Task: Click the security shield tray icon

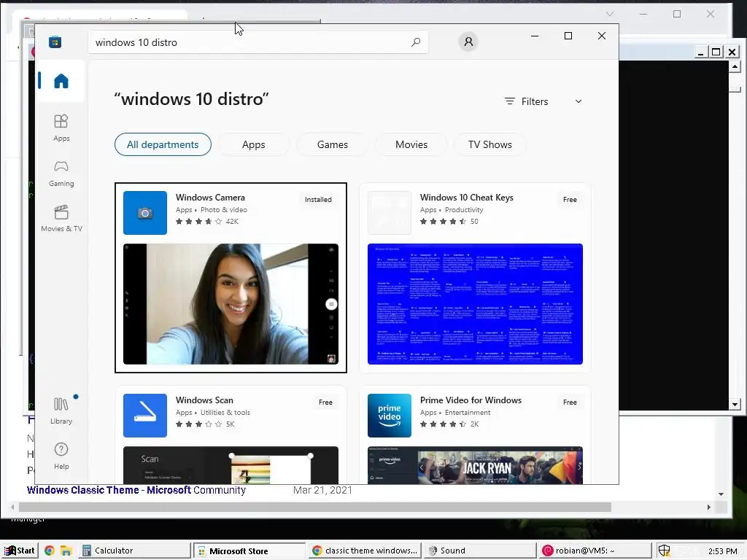Action: coord(664,551)
